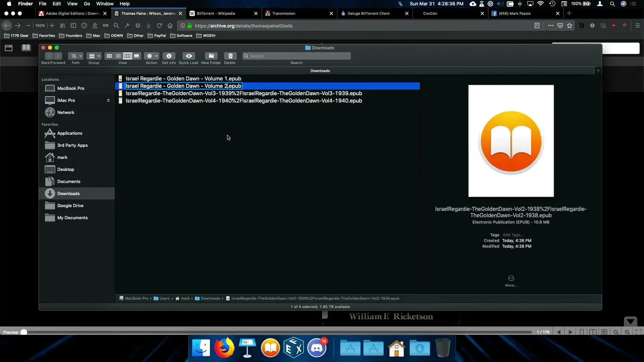Click Add Tags in the preview pane
Viewport: 644px width, 362px height.
point(513,235)
